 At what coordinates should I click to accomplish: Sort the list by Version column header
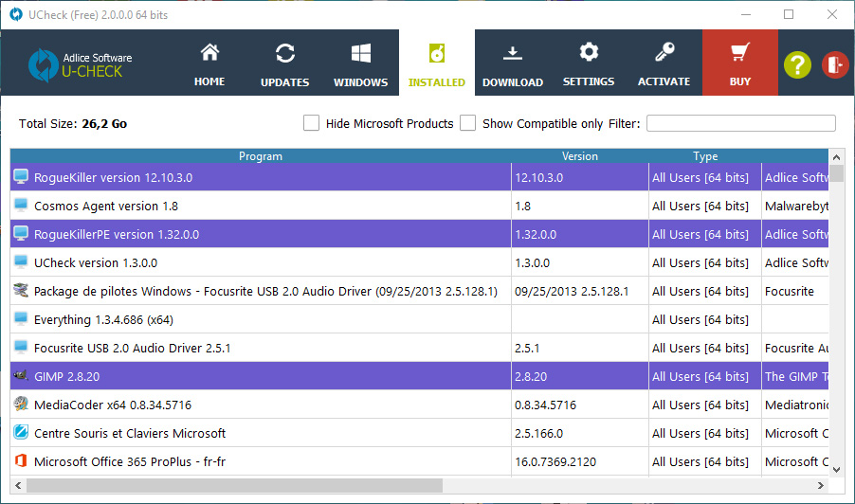coord(579,156)
